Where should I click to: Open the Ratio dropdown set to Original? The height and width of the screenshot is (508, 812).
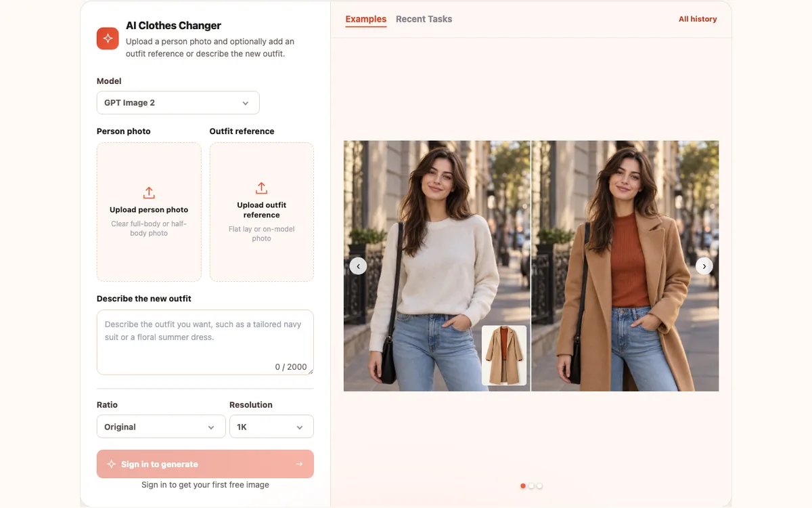click(x=161, y=427)
